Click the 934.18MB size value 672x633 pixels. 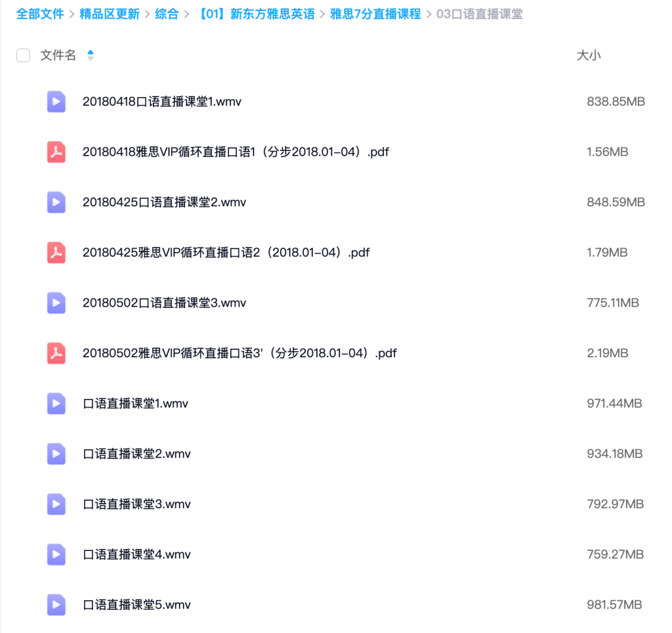tap(614, 454)
